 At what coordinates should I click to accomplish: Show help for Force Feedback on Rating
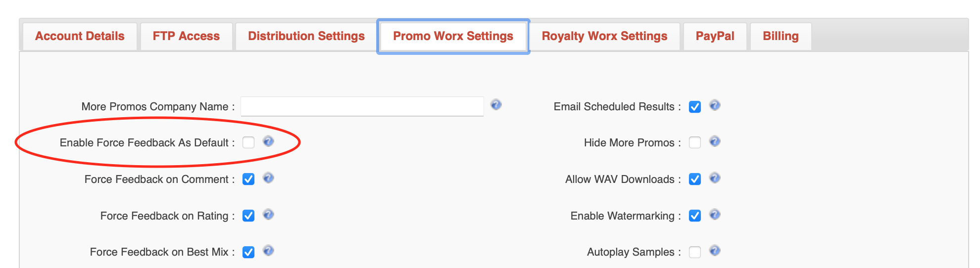(268, 215)
